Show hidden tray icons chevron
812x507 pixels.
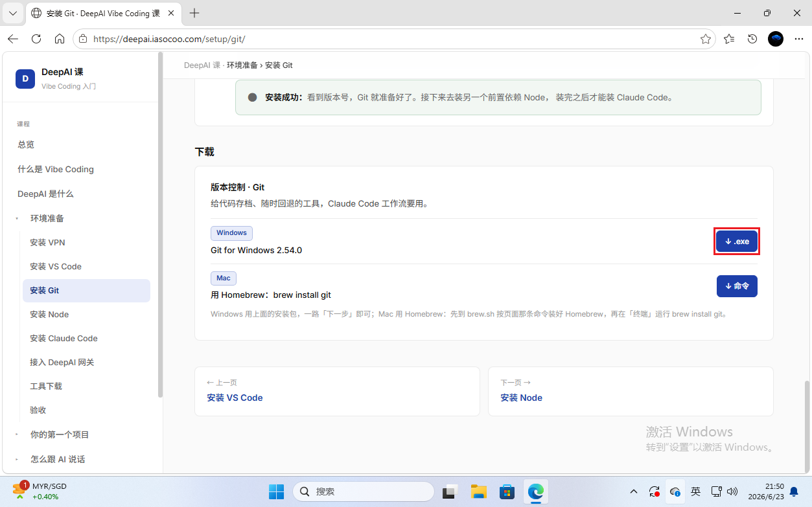coord(634,491)
